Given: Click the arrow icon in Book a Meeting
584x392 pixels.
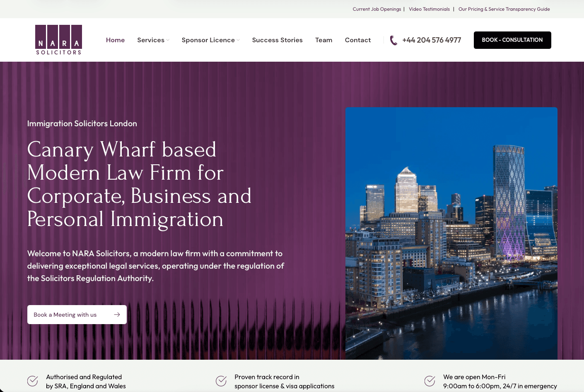Looking at the screenshot, I should click(x=117, y=315).
